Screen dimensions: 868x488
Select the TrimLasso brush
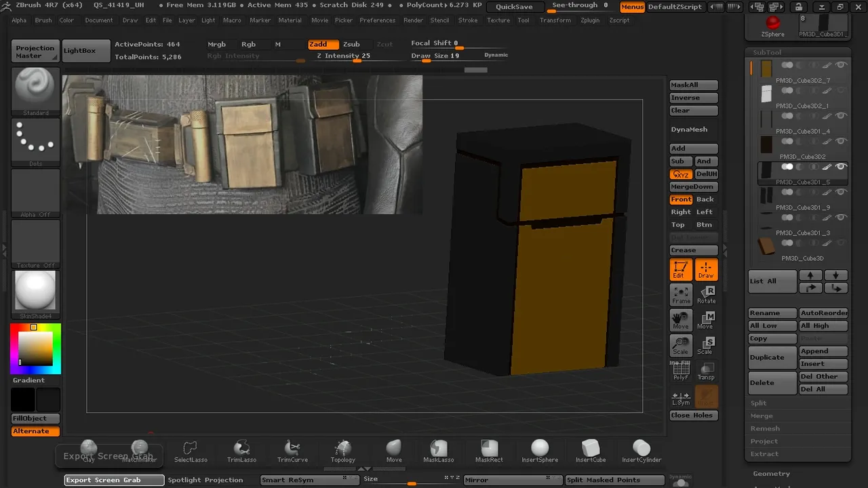point(241,451)
